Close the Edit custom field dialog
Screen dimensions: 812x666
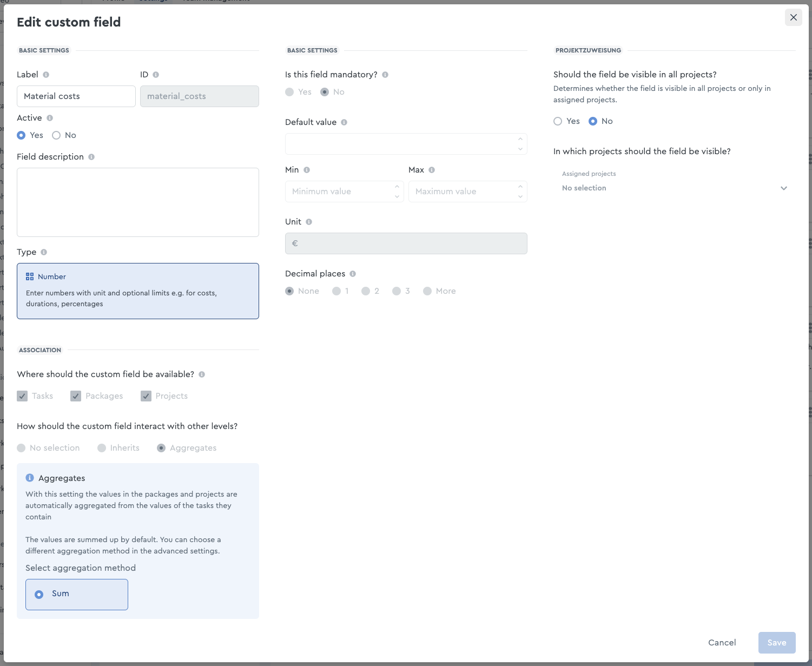pyautogui.click(x=794, y=17)
